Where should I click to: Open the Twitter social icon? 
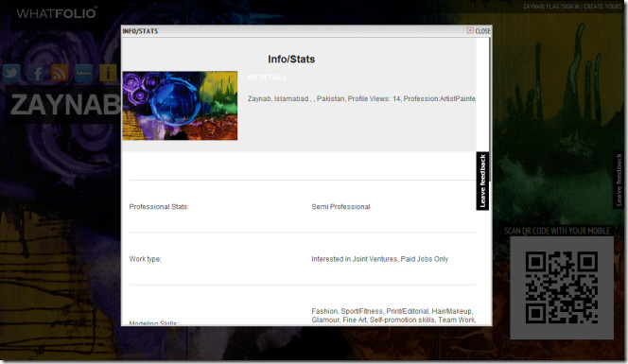click(11, 74)
